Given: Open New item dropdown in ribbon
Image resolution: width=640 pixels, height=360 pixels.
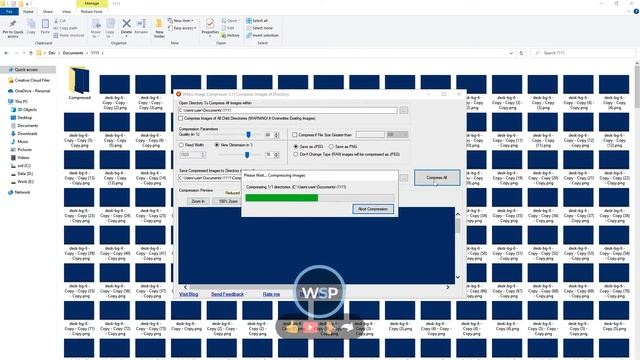Looking at the screenshot, I should pyautogui.click(x=181, y=20).
